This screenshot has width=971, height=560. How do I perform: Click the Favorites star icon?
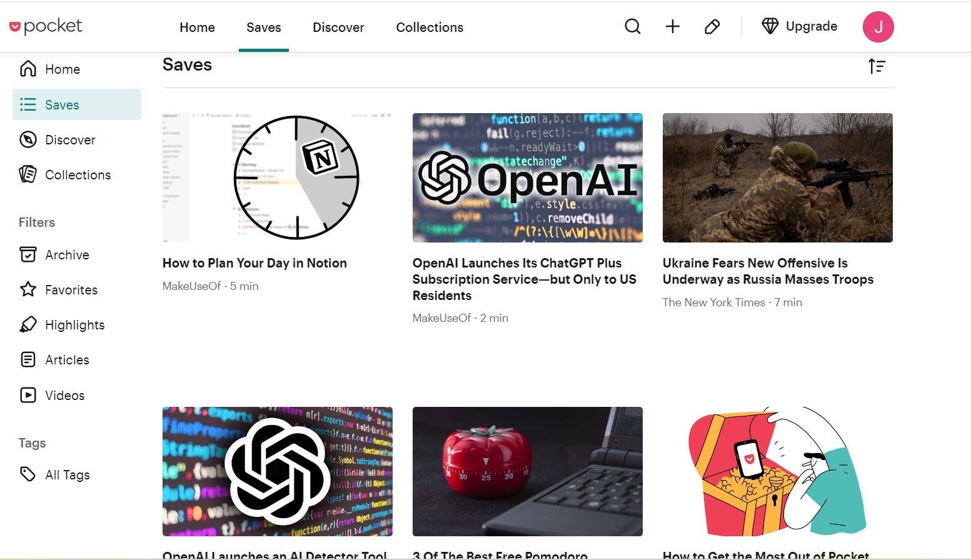click(28, 289)
